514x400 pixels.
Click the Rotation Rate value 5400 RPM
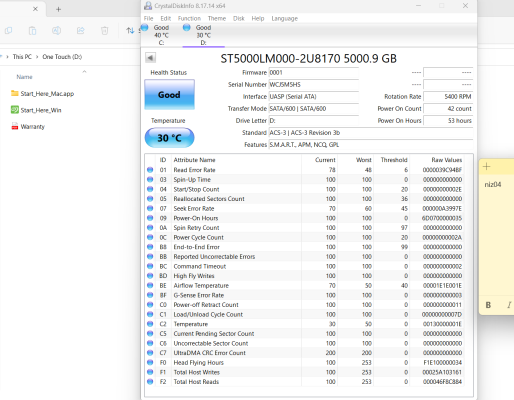click(448, 97)
